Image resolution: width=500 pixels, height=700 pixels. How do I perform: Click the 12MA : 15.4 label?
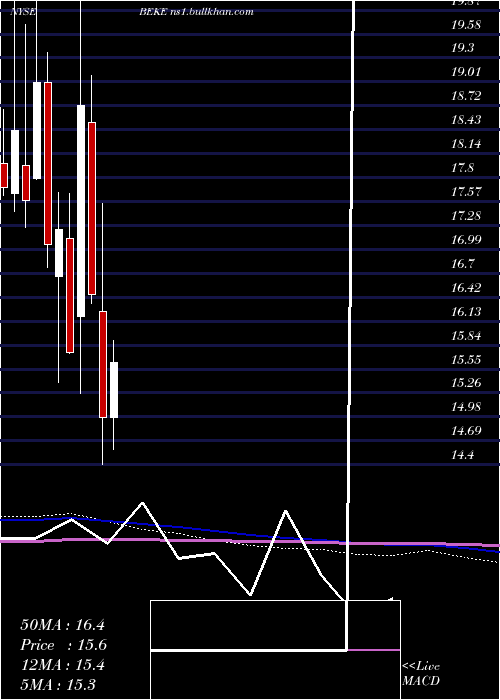(x=62, y=665)
